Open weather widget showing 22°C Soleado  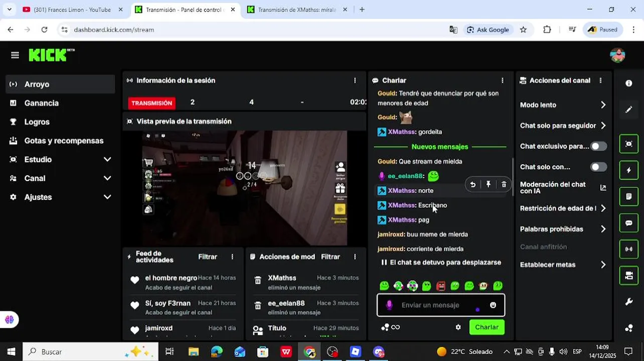pyautogui.click(x=464, y=351)
